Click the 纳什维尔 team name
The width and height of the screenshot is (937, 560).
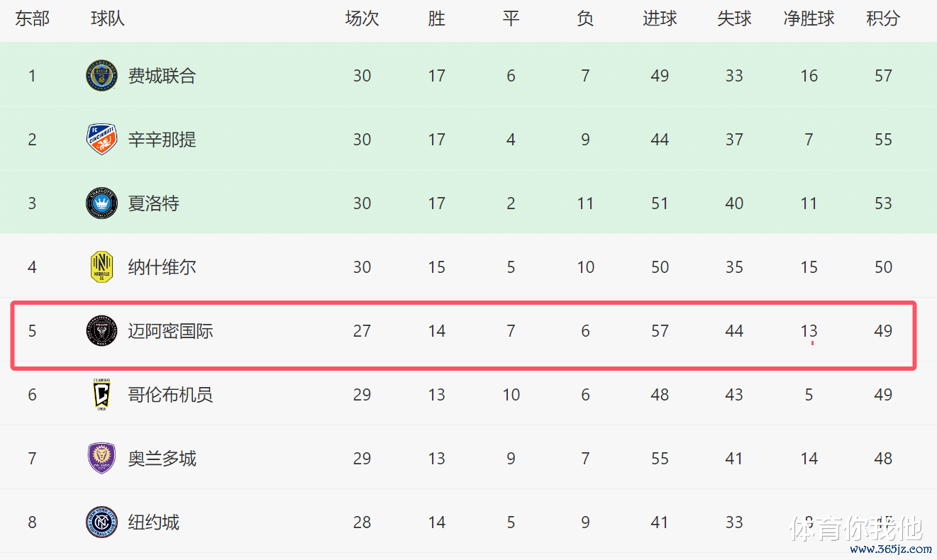pyautogui.click(x=162, y=267)
